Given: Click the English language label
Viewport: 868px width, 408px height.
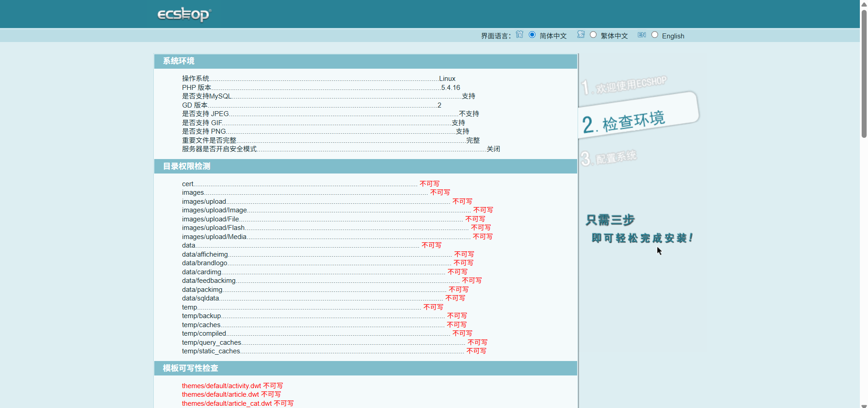Looking at the screenshot, I should (x=673, y=36).
